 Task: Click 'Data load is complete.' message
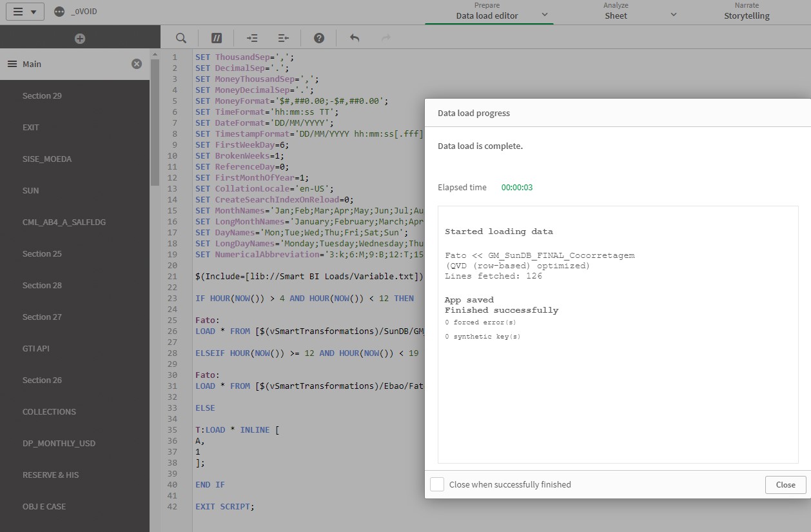[x=480, y=146]
